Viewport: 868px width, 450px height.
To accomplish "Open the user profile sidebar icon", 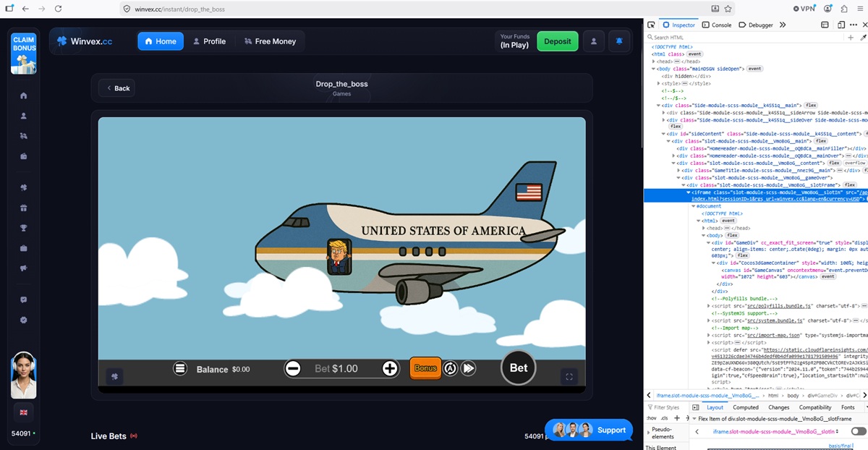I will point(24,116).
